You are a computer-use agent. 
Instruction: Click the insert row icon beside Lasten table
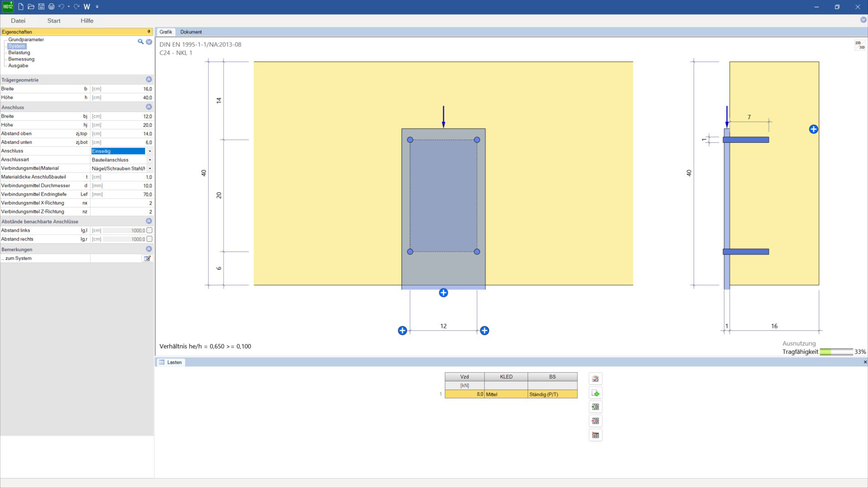595,407
